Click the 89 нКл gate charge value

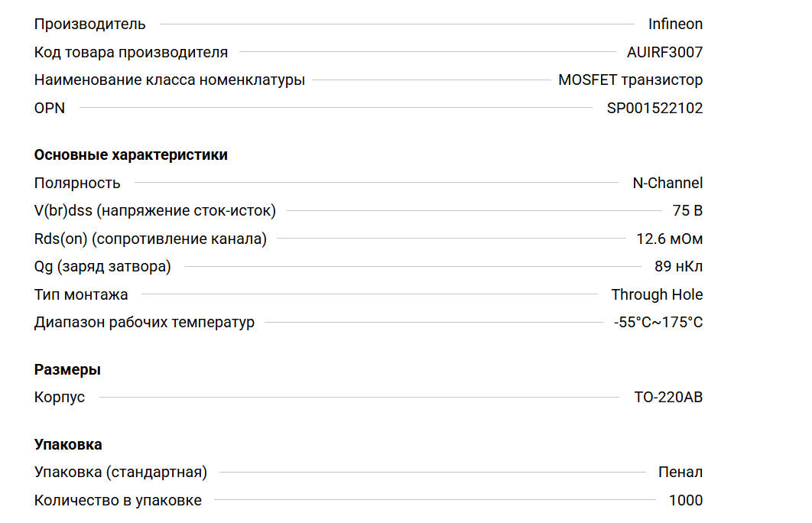(x=678, y=266)
